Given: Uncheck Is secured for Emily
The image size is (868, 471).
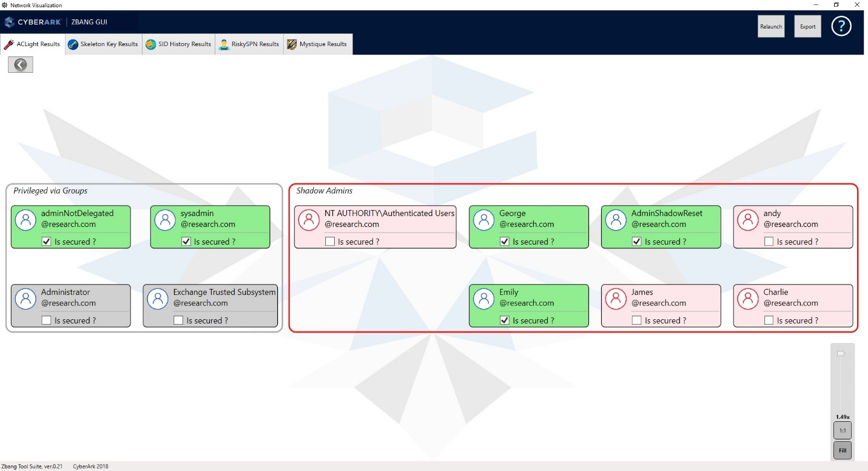Looking at the screenshot, I should [x=504, y=320].
